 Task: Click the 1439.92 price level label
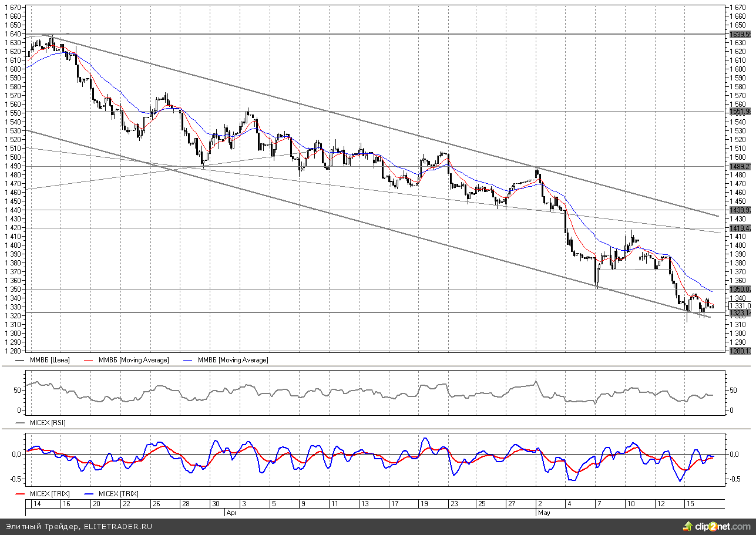[740, 210]
